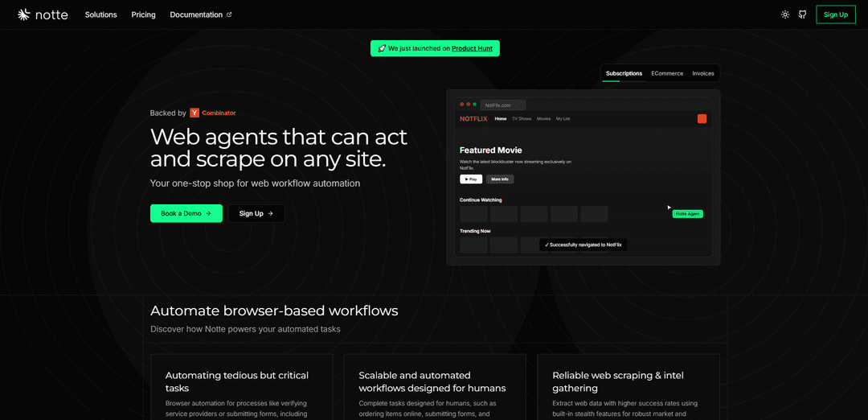This screenshot has width=868, height=420.
Task: Click the More Info button in NotFlix
Action: (500, 179)
